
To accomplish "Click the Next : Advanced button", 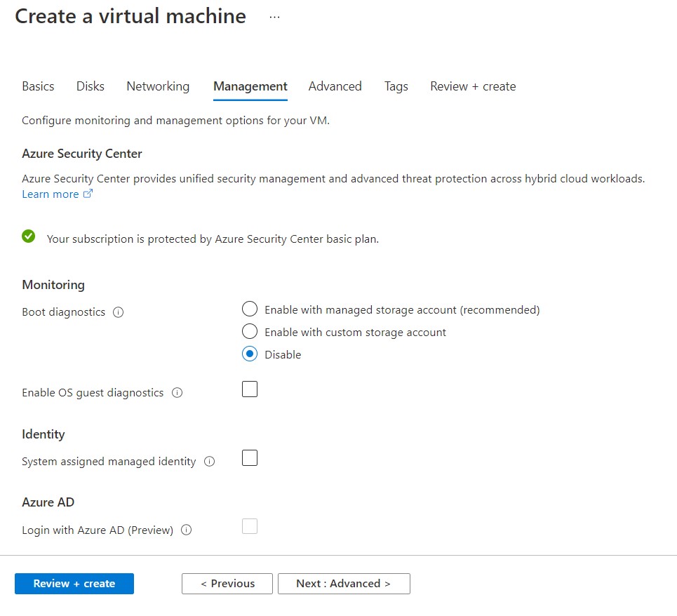I will pyautogui.click(x=344, y=584).
